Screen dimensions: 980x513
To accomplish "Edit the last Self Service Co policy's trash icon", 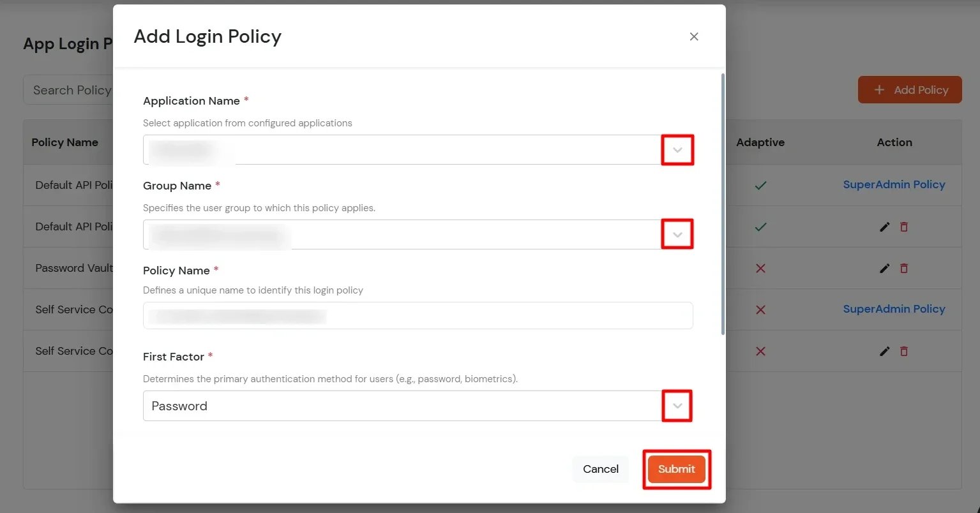I will click(904, 351).
